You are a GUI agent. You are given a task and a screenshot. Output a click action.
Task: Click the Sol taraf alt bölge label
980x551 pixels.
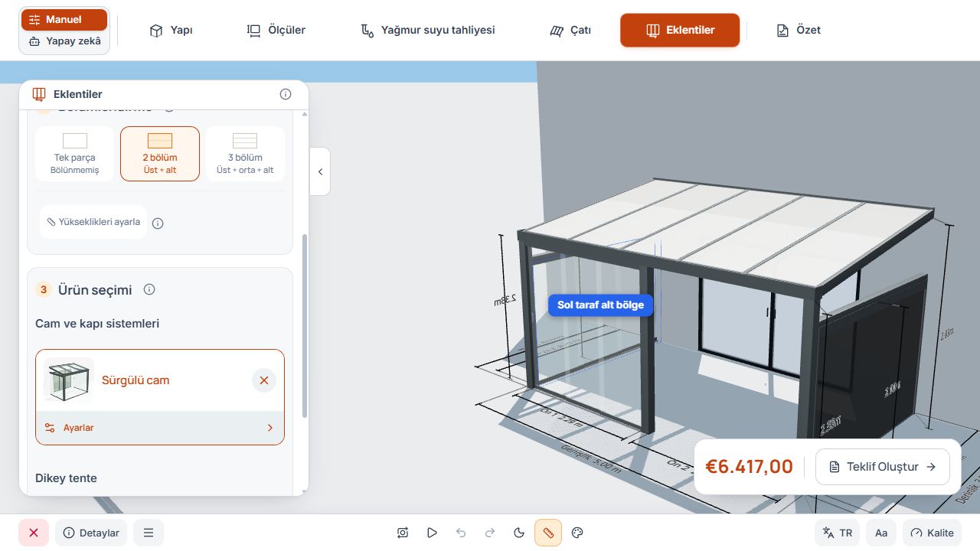pos(601,305)
